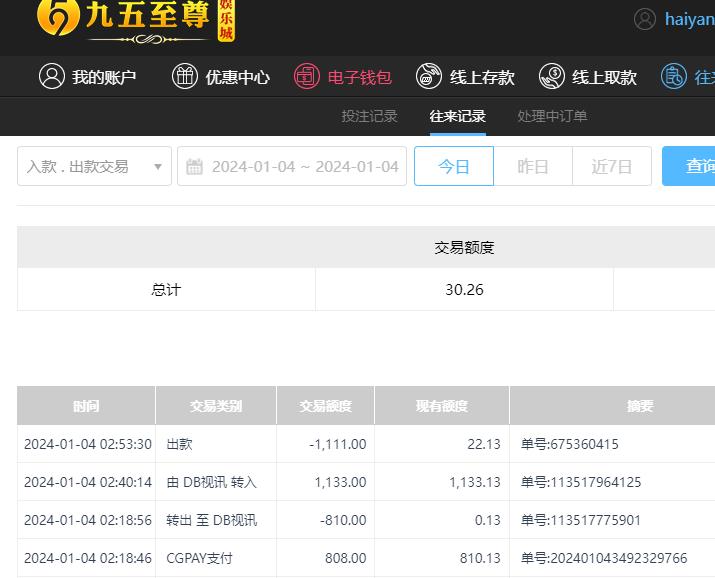Click the document icon at the nav bar's right end

pyautogui.click(x=674, y=77)
